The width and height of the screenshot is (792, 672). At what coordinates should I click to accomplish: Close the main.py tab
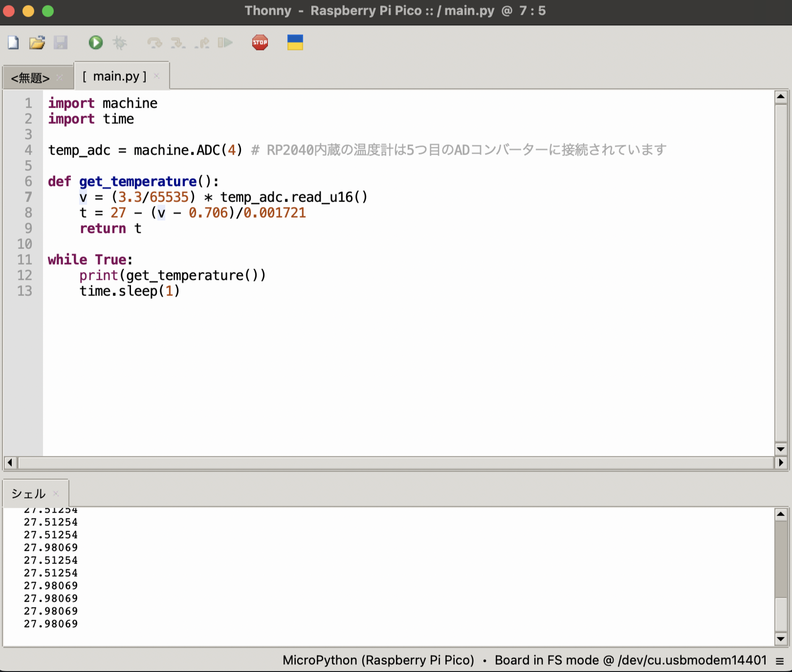point(157,76)
